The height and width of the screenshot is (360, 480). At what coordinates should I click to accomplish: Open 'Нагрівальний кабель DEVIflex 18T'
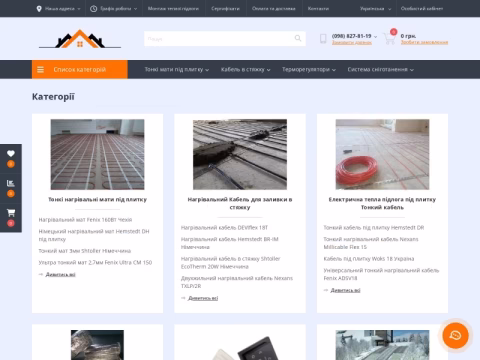(x=224, y=228)
